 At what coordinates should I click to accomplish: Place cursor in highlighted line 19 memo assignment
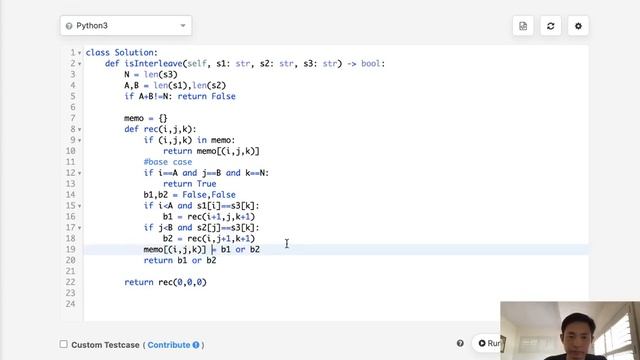coord(202,249)
